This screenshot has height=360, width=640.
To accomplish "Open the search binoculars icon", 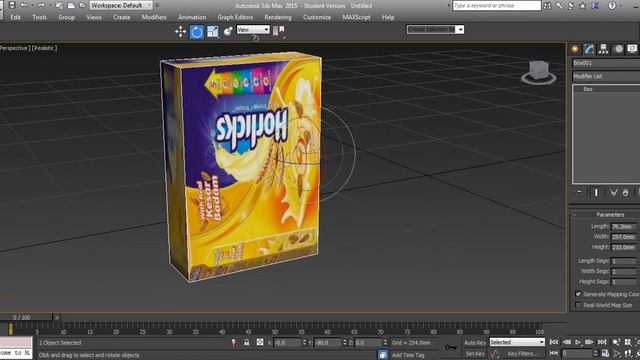I will tap(547, 5).
